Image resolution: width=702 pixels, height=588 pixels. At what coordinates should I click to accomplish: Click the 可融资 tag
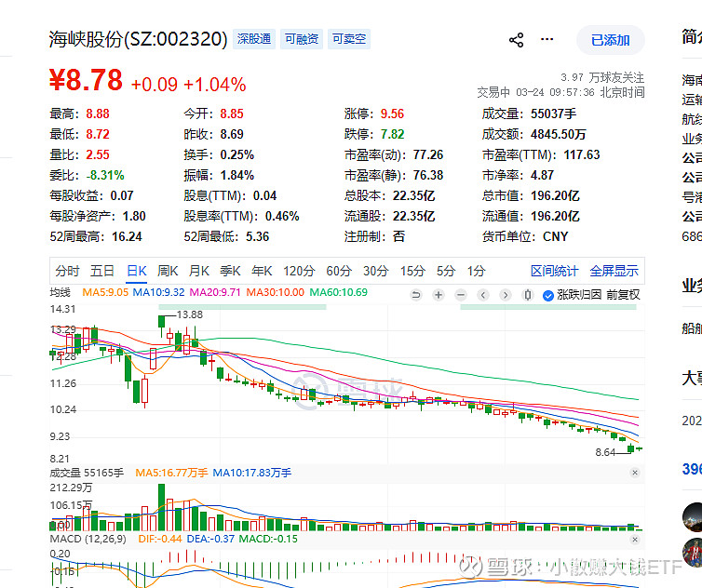coord(302,39)
